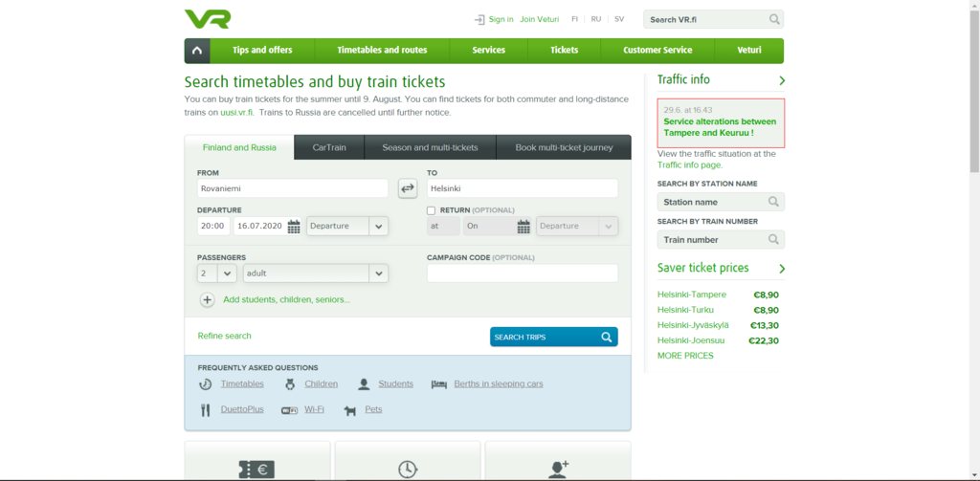
Task: Click the Saver ticket prices arrow chevron
Action: tap(782, 269)
